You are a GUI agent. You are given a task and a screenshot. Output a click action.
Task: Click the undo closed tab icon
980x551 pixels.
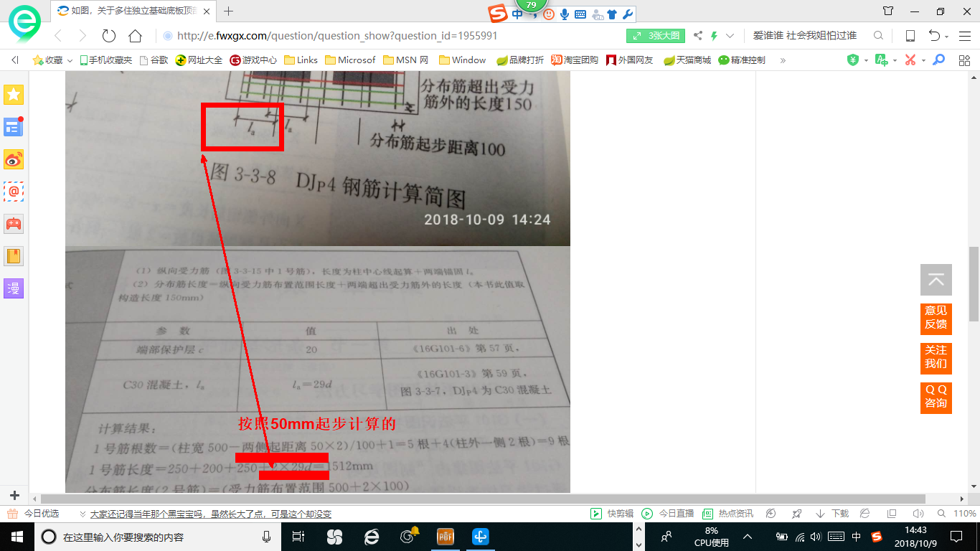pyautogui.click(x=934, y=36)
